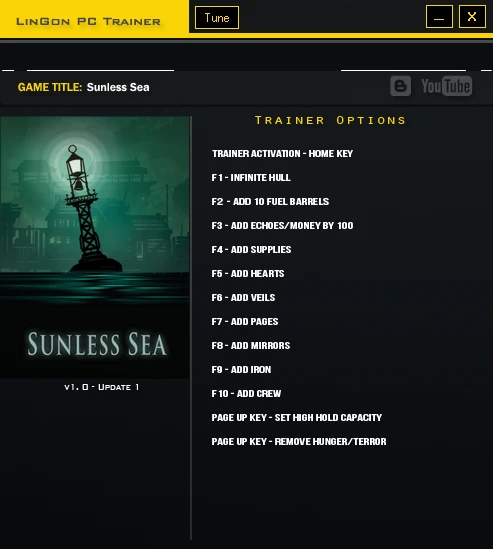Select the 'Trainer Activation - Home Key' line
Image resolution: width=493 pixels, height=549 pixels.
282,154
